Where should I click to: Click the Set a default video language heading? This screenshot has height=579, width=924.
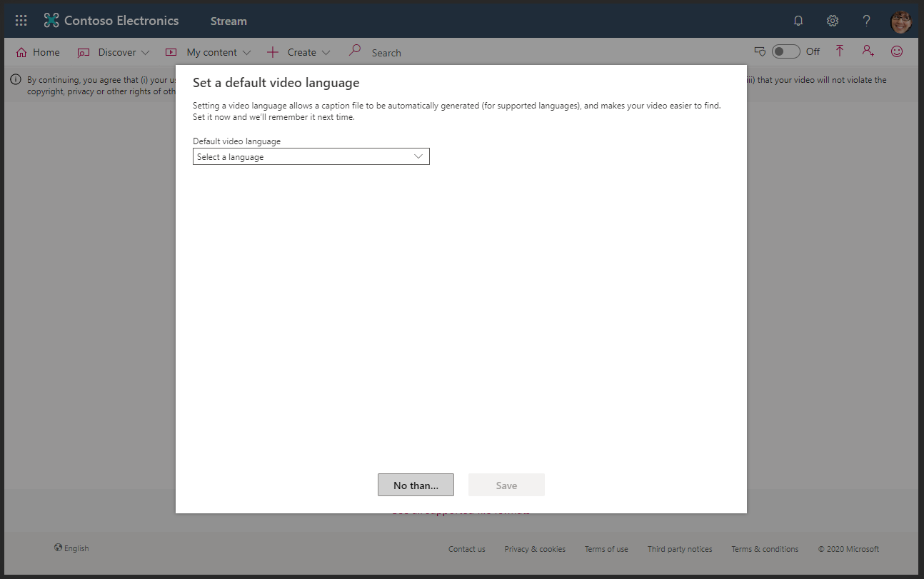tap(276, 83)
